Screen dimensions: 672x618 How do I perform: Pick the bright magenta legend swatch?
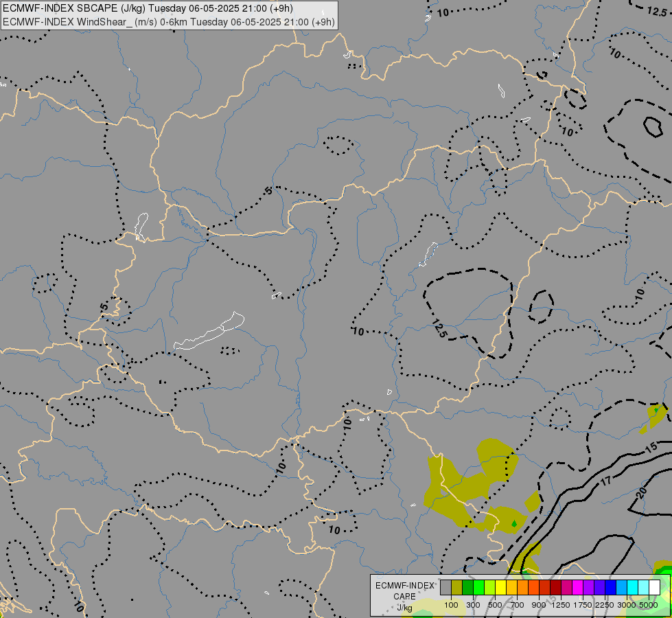pyautogui.click(x=578, y=588)
